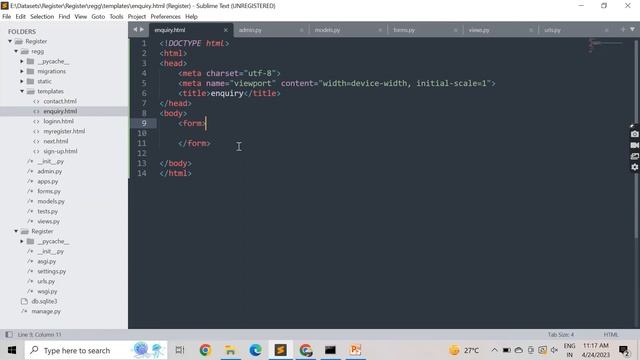The image size is (640, 360).
Task: Switch to the urls.py tab
Action: tap(552, 30)
